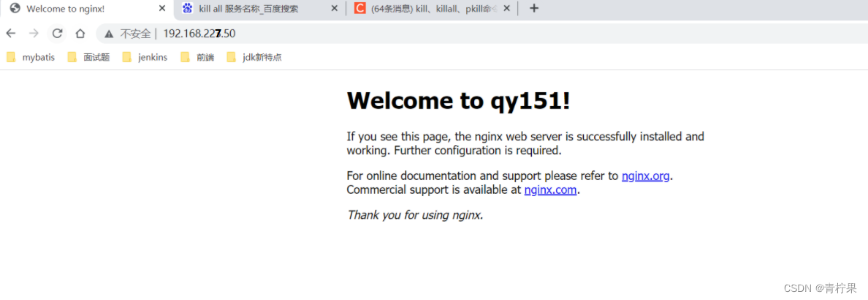View the not-secure warning triangle icon
Viewport: 868px width, 300px height.
[x=109, y=34]
